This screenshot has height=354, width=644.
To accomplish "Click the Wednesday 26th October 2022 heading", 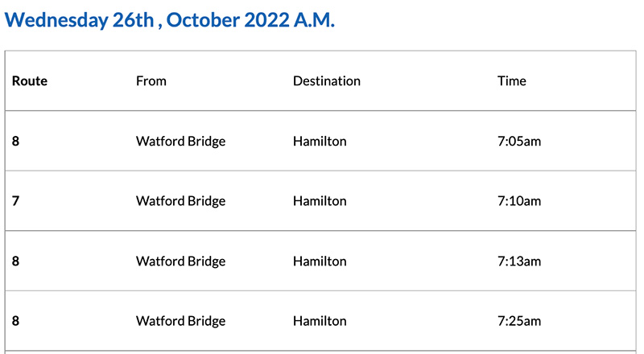I will coord(169,20).
